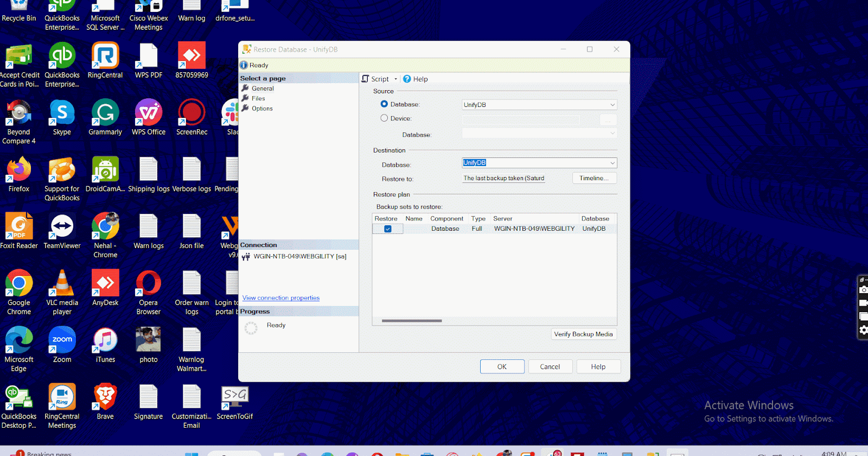Launch the Microsoft SQL Server shortcut

coord(105,15)
